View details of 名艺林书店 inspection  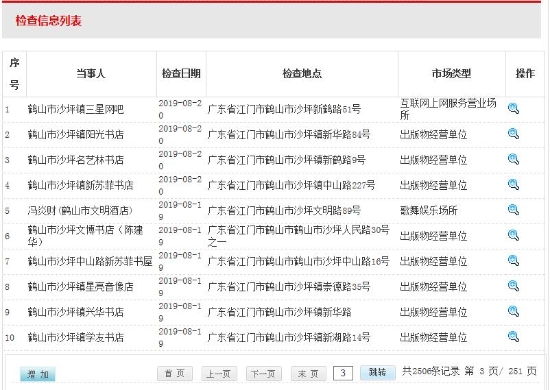[x=513, y=159]
